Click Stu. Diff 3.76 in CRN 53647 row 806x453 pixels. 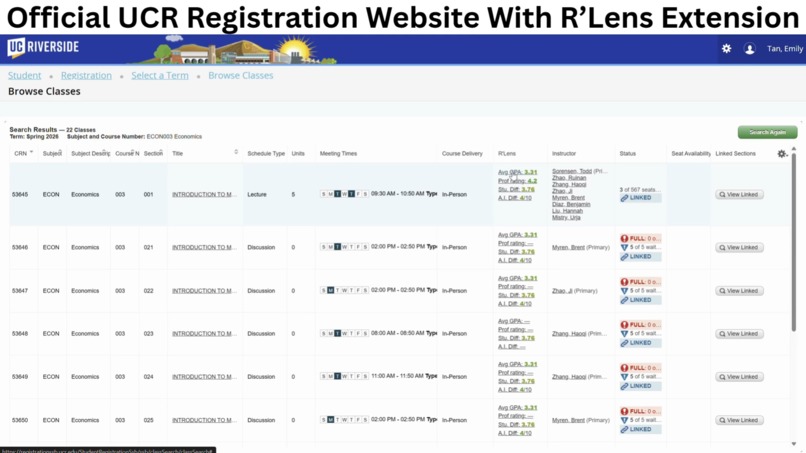coord(517,295)
